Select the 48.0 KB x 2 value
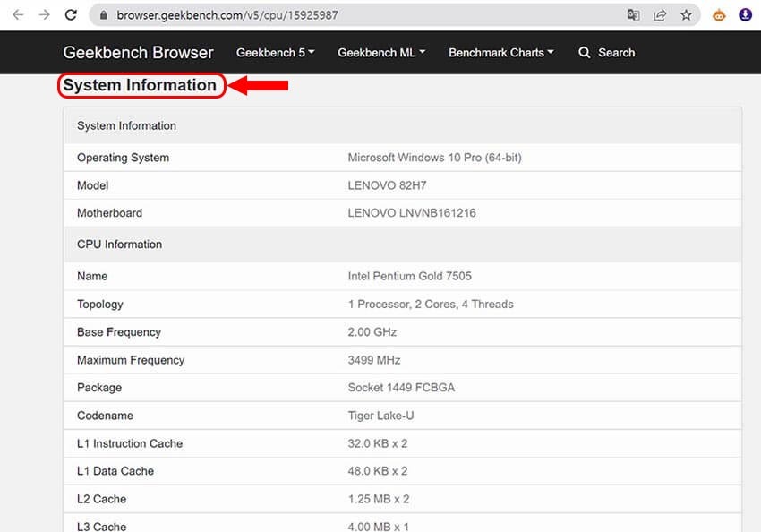This screenshot has width=761, height=532. coord(378,471)
